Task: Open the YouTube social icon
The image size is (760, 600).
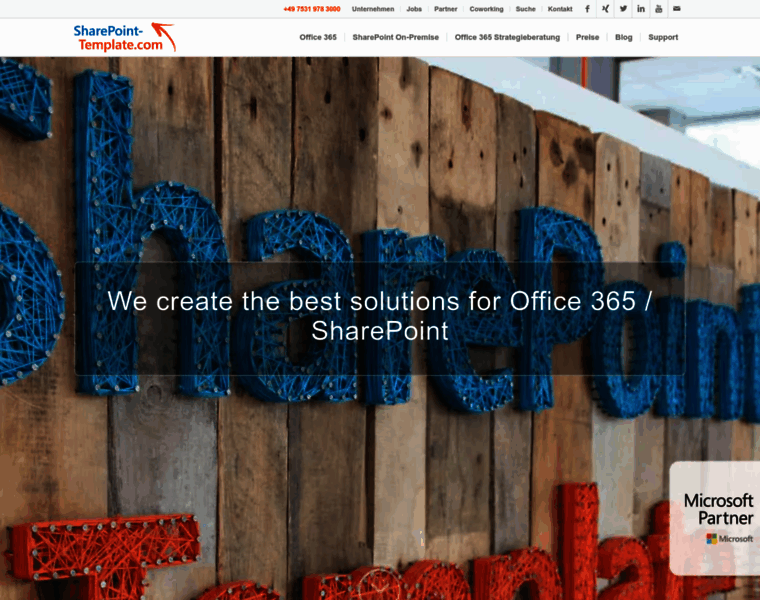Action: pyautogui.click(x=659, y=9)
